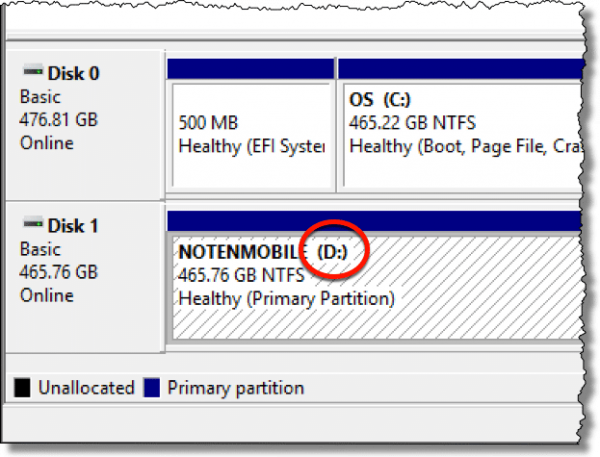Click the Unallocated legend label
Viewport: 600px width, 457px height.
point(86,388)
